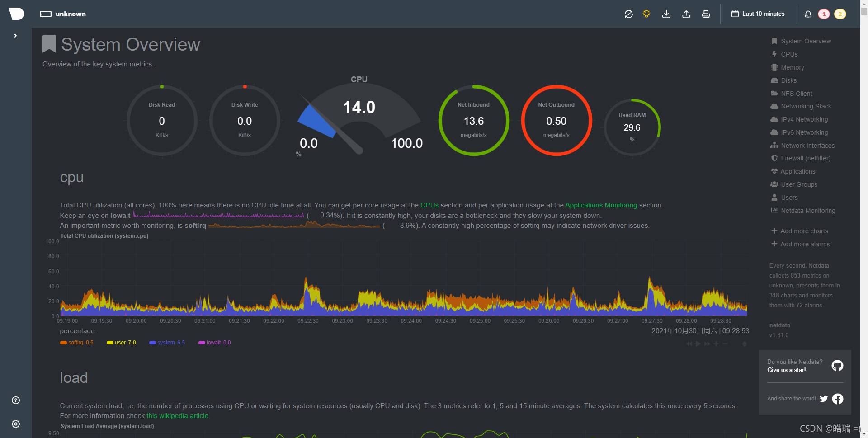Click this wikipedia article link
The width and height of the screenshot is (868, 438).
pyautogui.click(x=178, y=416)
